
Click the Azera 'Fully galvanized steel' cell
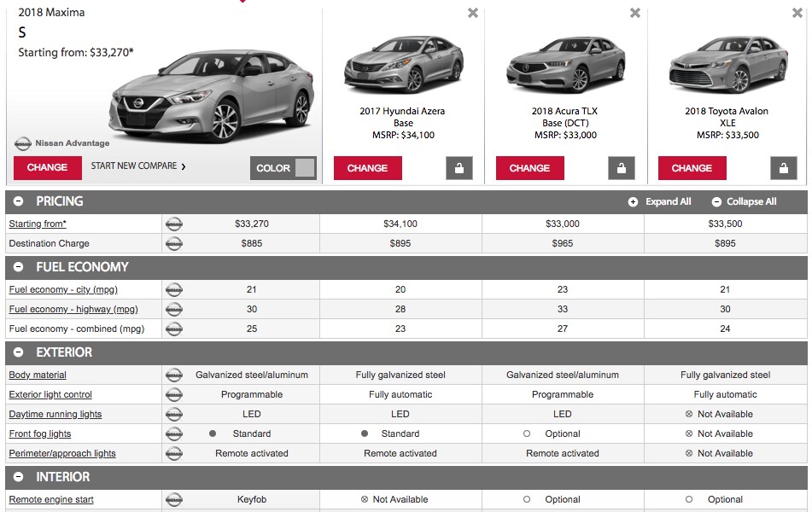[400, 375]
